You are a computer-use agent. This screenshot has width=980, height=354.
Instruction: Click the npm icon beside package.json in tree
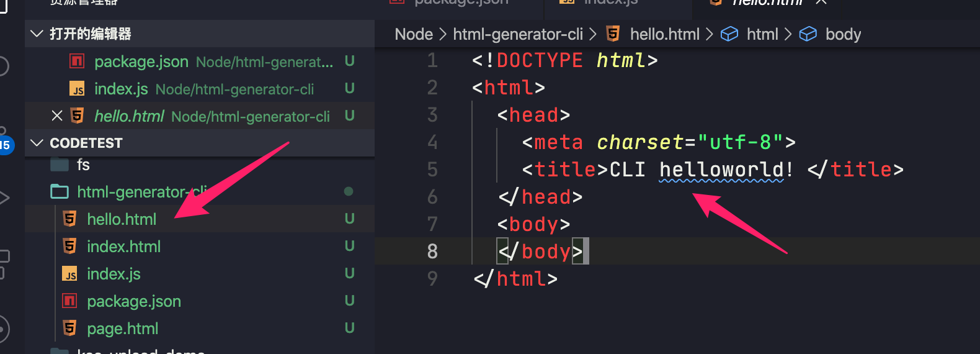click(69, 301)
